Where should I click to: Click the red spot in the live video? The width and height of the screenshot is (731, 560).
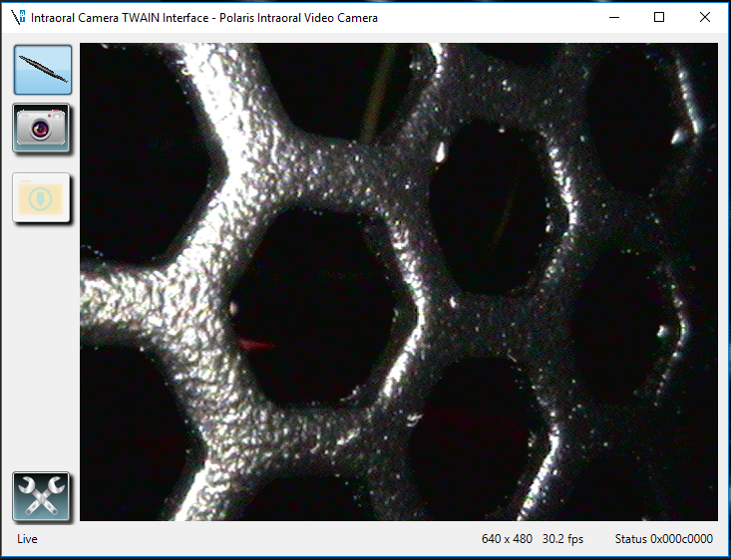pyautogui.click(x=257, y=345)
